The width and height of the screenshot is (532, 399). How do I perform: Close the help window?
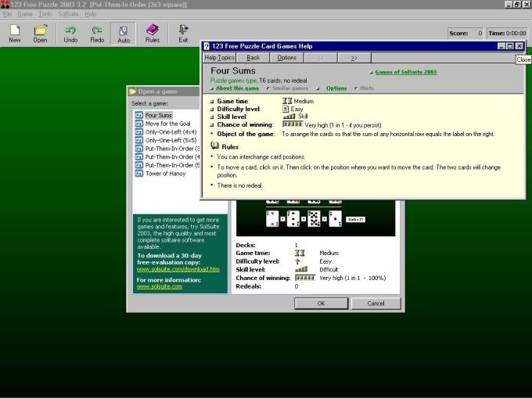click(x=519, y=46)
